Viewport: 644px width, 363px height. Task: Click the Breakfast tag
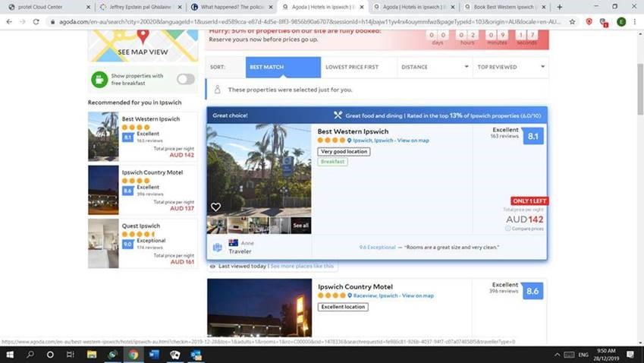(x=333, y=162)
